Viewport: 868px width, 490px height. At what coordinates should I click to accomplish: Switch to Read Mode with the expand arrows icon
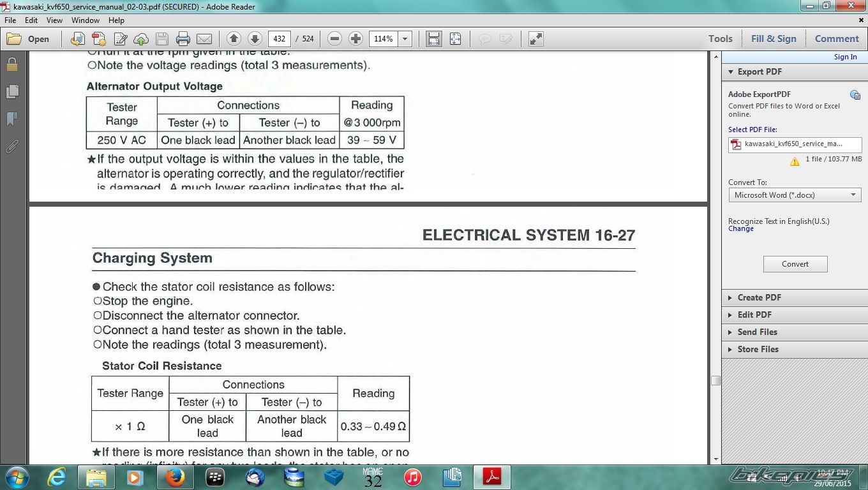pyautogui.click(x=536, y=39)
